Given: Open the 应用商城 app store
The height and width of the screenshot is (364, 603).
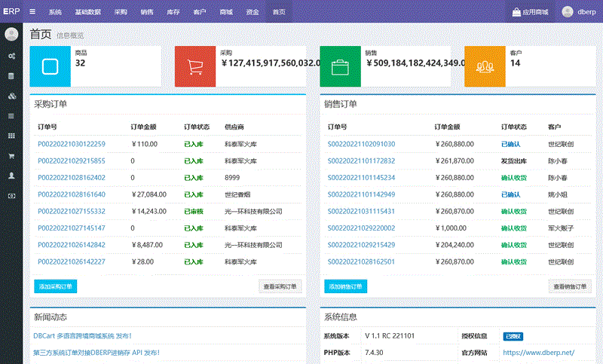Looking at the screenshot, I should point(530,12).
